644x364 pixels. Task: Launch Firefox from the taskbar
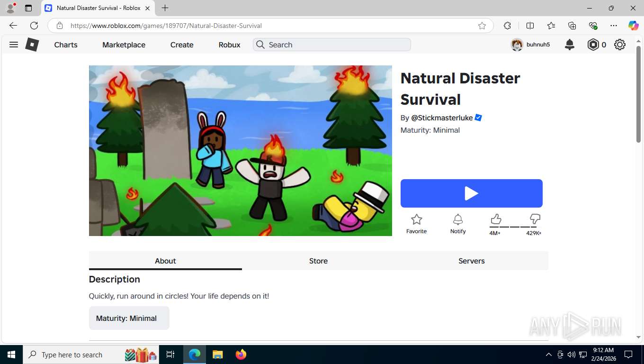click(241, 355)
